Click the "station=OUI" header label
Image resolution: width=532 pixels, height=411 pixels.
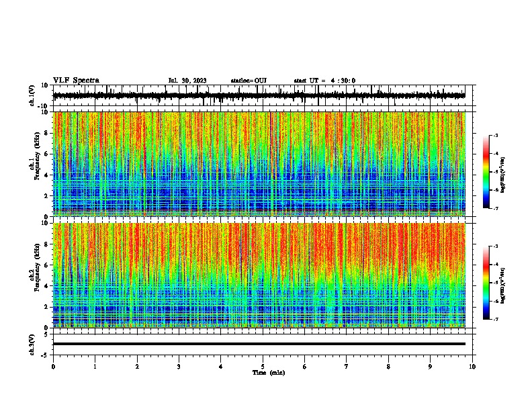point(249,81)
